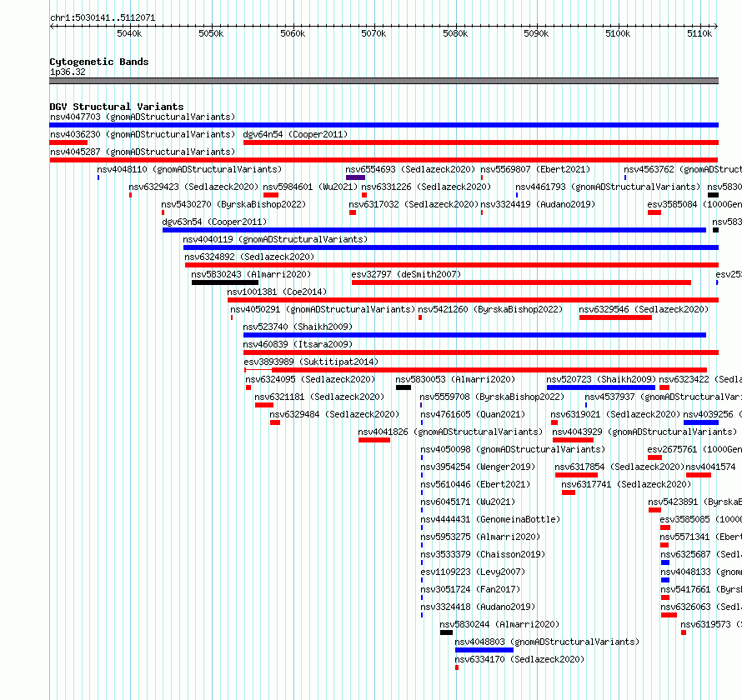742x700 pixels.
Task: Click nsv5421260 ByrskaBishop2022 label
Action: [490, 309]
